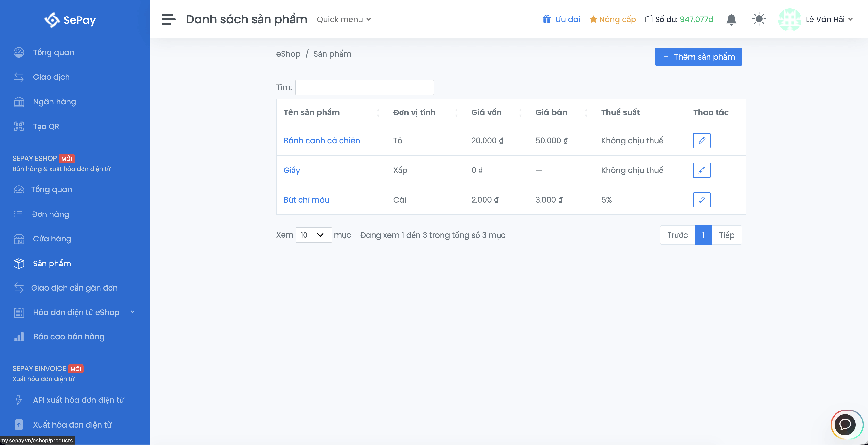This screenshot has width=868, height=445.
Task: Click the Thêm sản phẩm button
Action: click(698, 57)
